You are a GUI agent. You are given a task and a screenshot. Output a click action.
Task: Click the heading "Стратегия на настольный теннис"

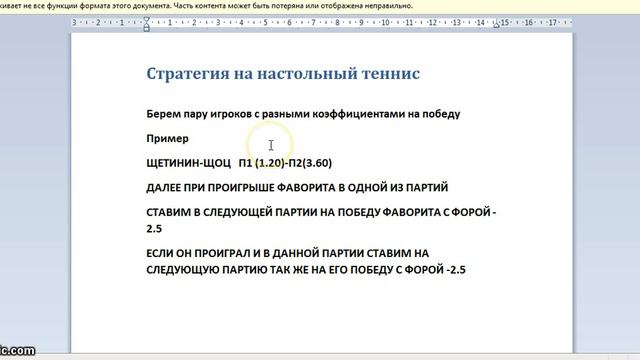[283, 74]
